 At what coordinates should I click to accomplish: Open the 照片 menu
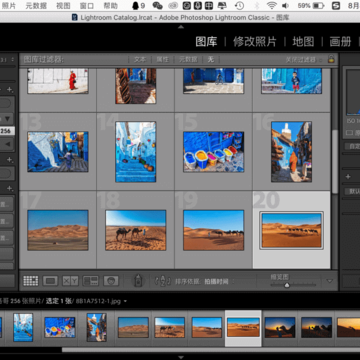(9, 5)
